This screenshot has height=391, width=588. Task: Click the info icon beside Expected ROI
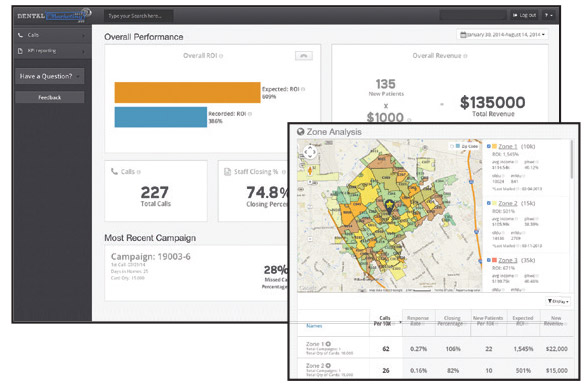pyautogui.click(x=303, y=89)
